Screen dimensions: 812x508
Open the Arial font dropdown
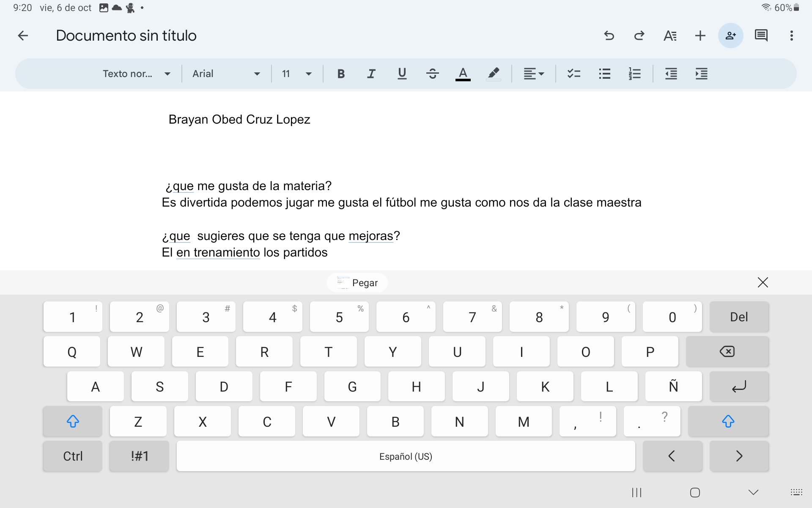tap(226, 74)
